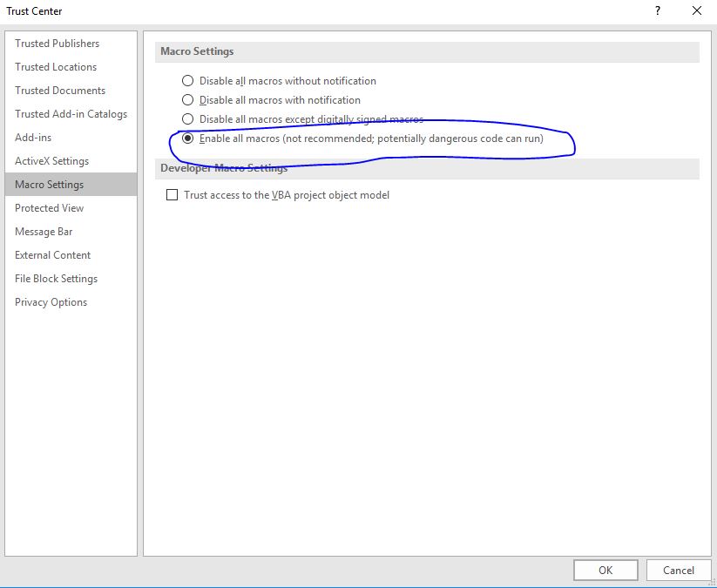
Task: Open the Help question mark icon
Action: (658, 11)
